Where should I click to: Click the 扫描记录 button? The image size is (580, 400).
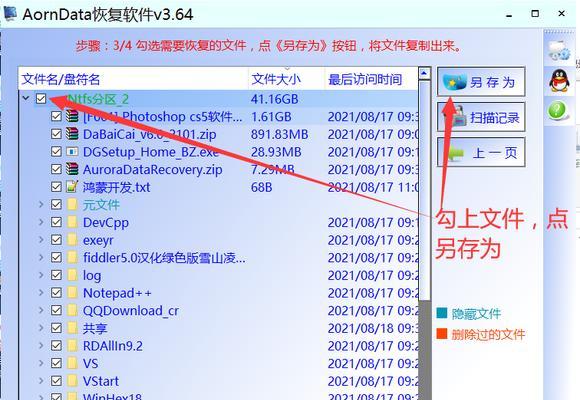point(481,117)
